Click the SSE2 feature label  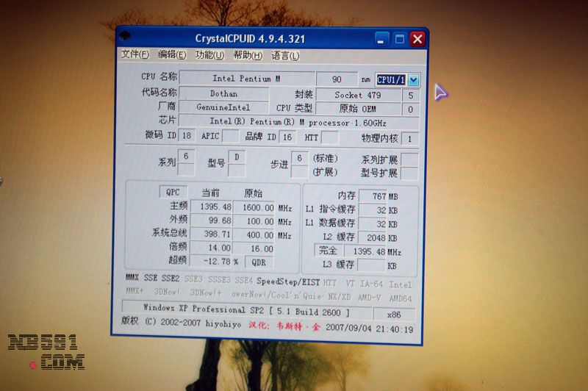tap(171, 278)
